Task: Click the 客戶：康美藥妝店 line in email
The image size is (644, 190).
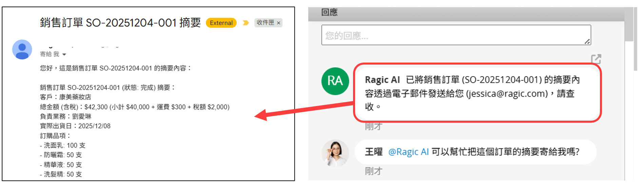Action: [x=65, y=97]
